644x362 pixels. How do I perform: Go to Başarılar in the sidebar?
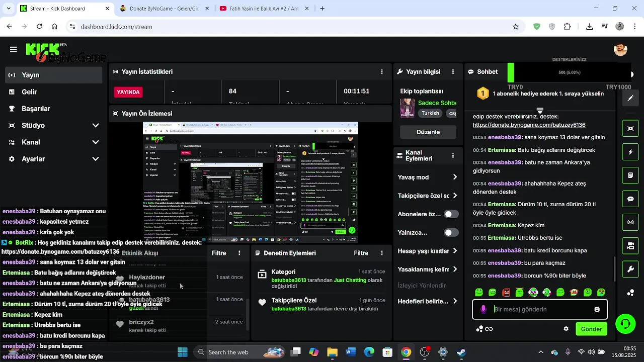coord(53,109)
